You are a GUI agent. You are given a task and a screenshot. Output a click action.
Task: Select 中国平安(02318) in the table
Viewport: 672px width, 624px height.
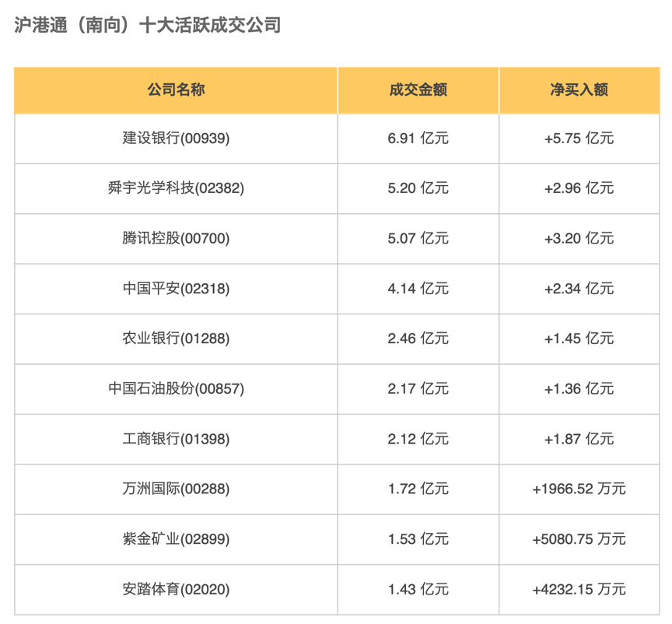176,289
